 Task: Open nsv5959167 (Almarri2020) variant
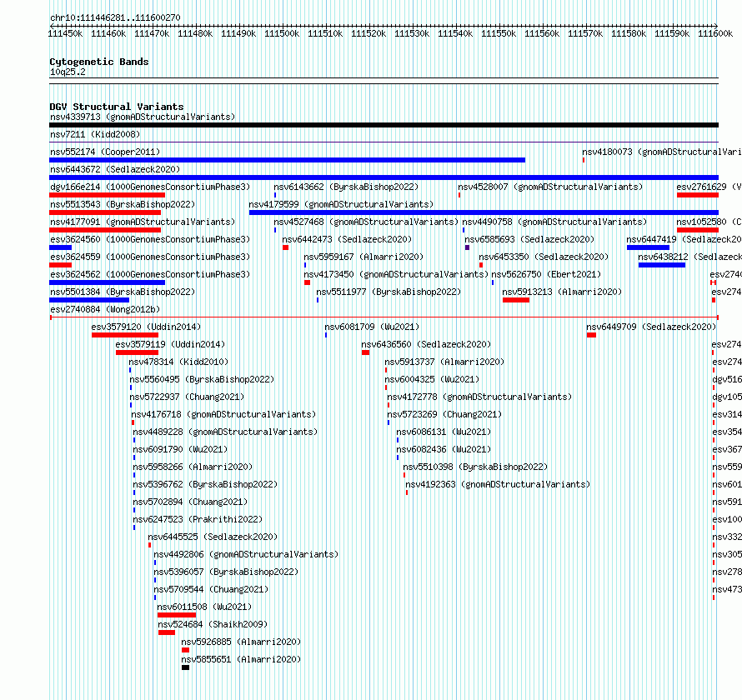pos(363,257)
